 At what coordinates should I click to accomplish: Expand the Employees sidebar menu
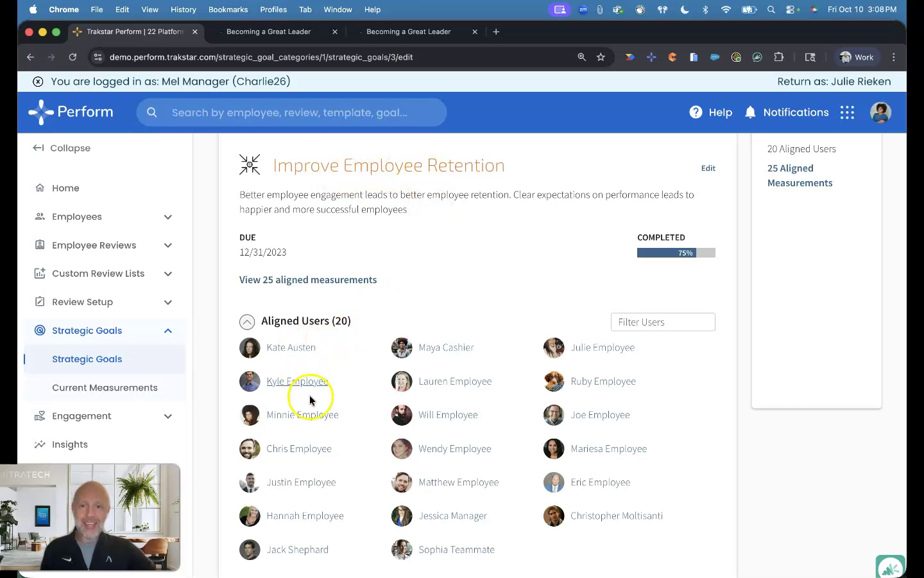coord(167,217)
